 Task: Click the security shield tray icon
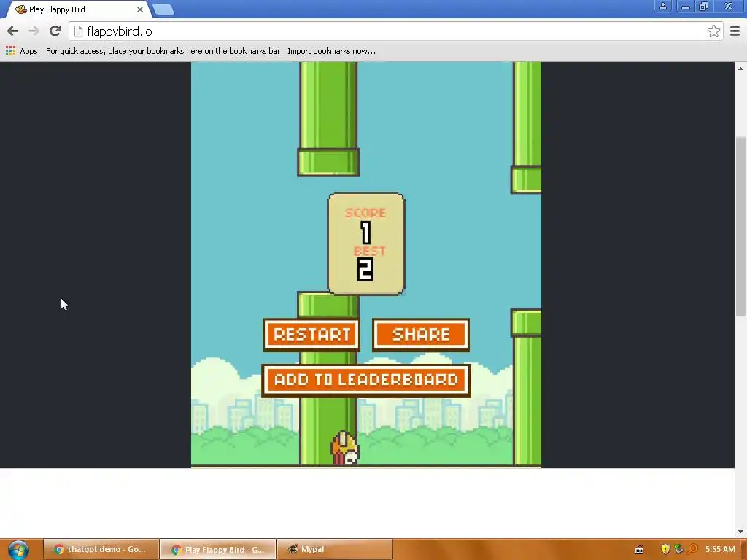point(665,550)
